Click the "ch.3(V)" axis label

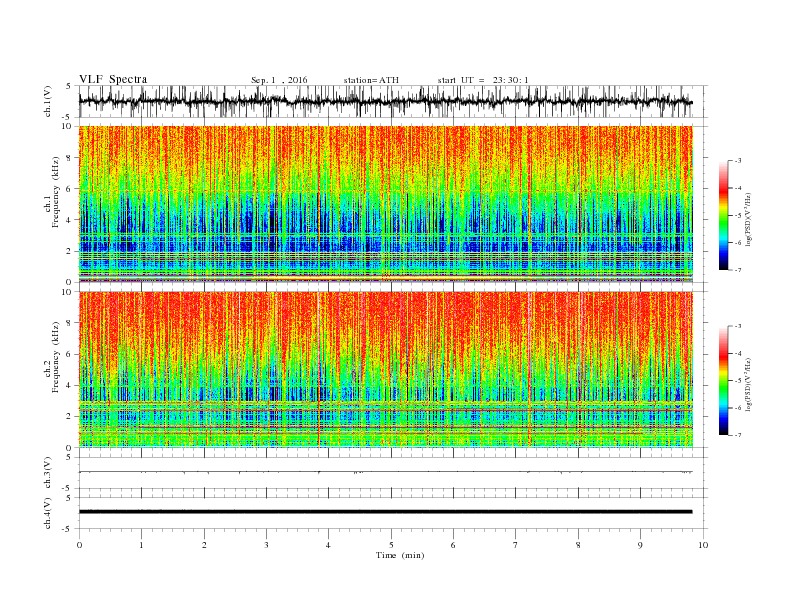click(x=48, y=473)
